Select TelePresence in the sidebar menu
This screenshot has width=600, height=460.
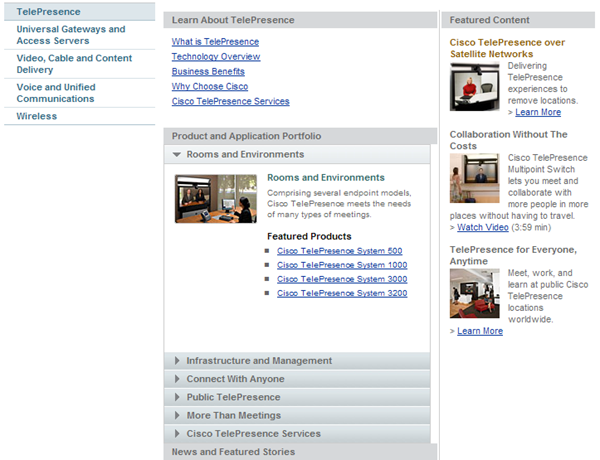80,11
